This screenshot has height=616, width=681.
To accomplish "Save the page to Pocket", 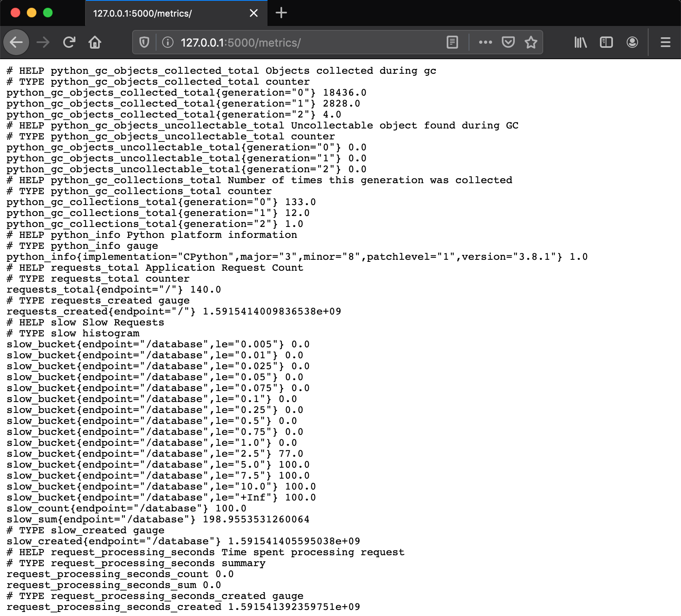I will (x=508, y=42).
